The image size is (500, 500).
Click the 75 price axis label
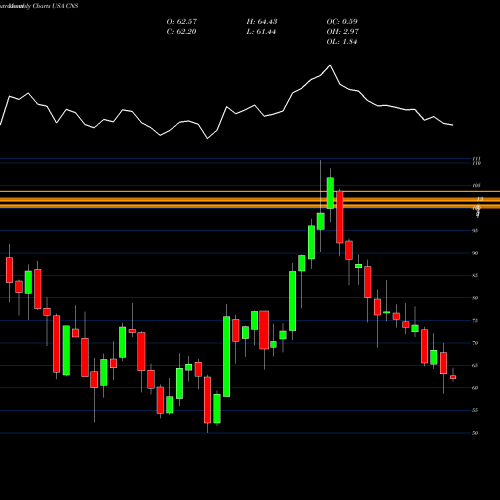pos(475,321)
